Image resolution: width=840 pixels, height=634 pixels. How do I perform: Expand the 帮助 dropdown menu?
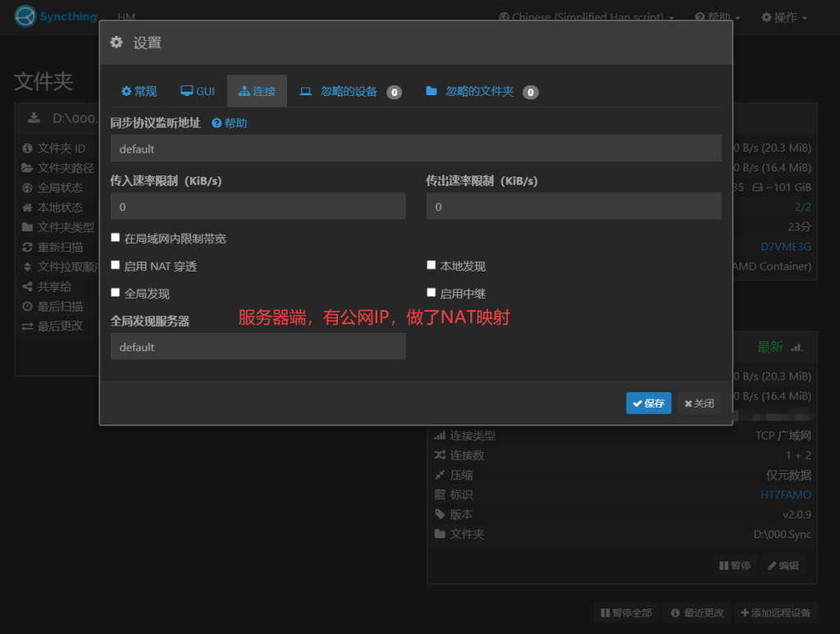(718, 17)
